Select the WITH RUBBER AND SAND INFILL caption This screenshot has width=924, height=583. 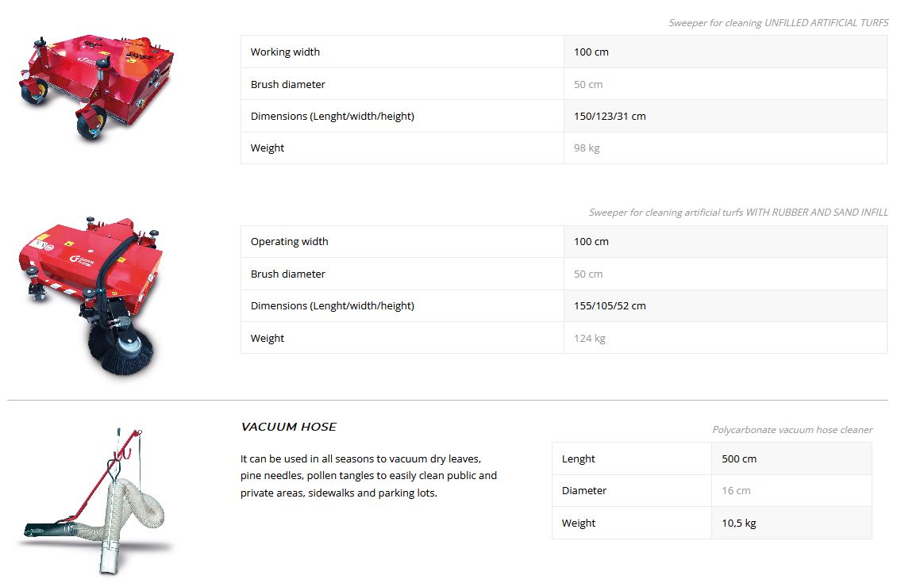pyautogui.click(x=738, y=213)
